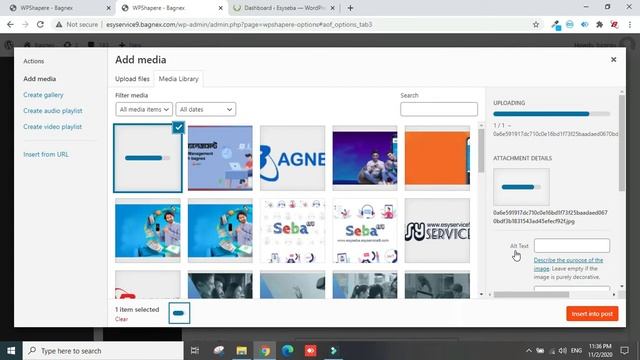Select purple background people thumbnail
This screenshot has height=360, width=640.
[365, 158]
